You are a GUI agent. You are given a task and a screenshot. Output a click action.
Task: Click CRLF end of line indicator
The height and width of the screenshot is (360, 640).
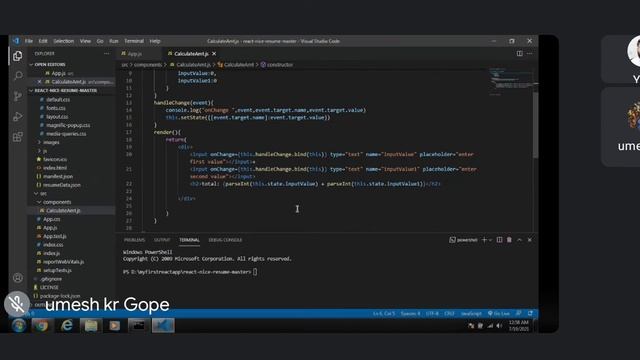(449, 314)
